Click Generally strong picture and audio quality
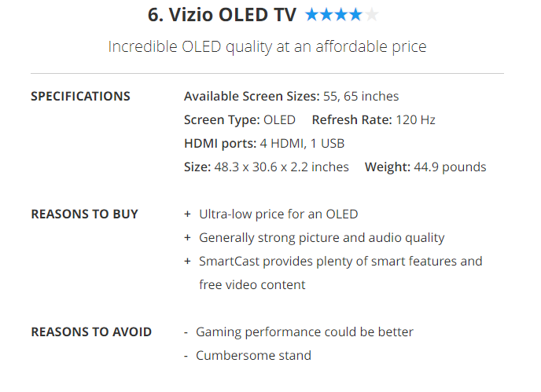 pyautogui.click(x=322, y=237)
